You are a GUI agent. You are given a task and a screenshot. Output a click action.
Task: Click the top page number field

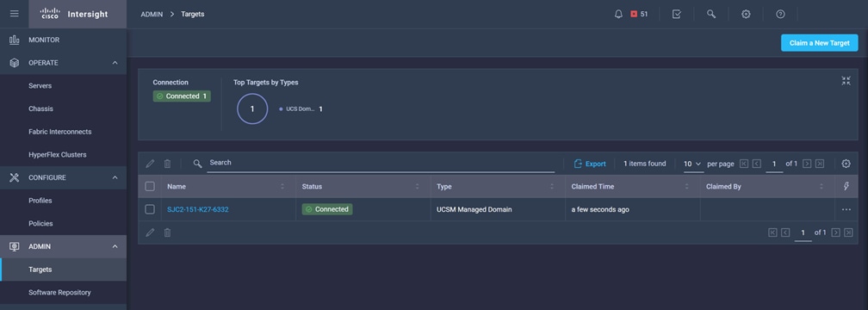(774, 164)
